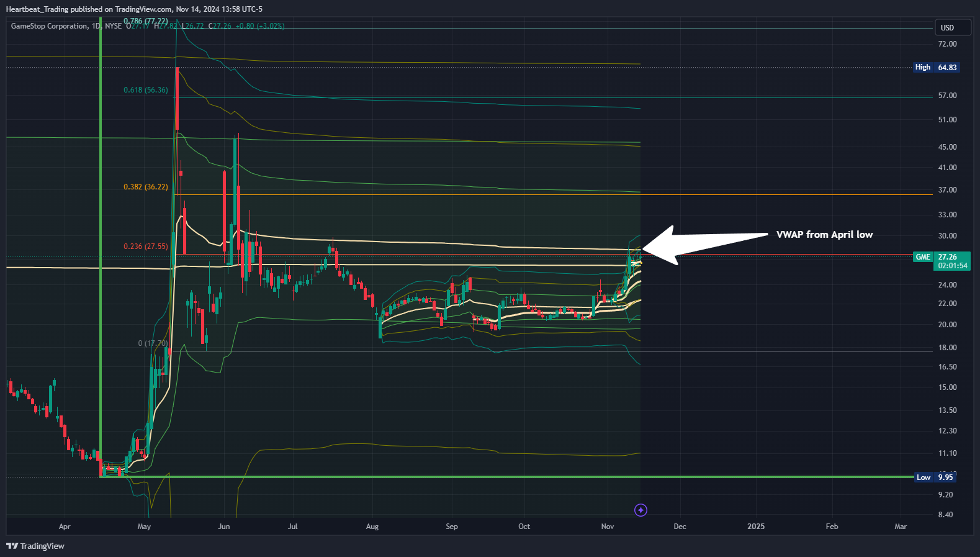Click the purple marker icon on the time axis
The height and width of the screenshot is (557, 980).
tap(641, 510)
